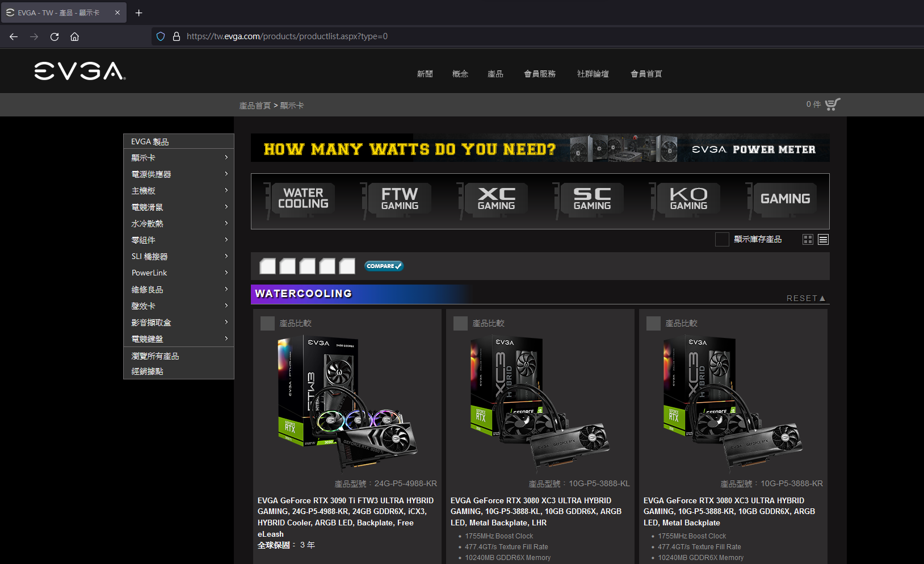
Task: Select the fourth compare slot box
Action: pyautogui.click(x=327, y=266)
